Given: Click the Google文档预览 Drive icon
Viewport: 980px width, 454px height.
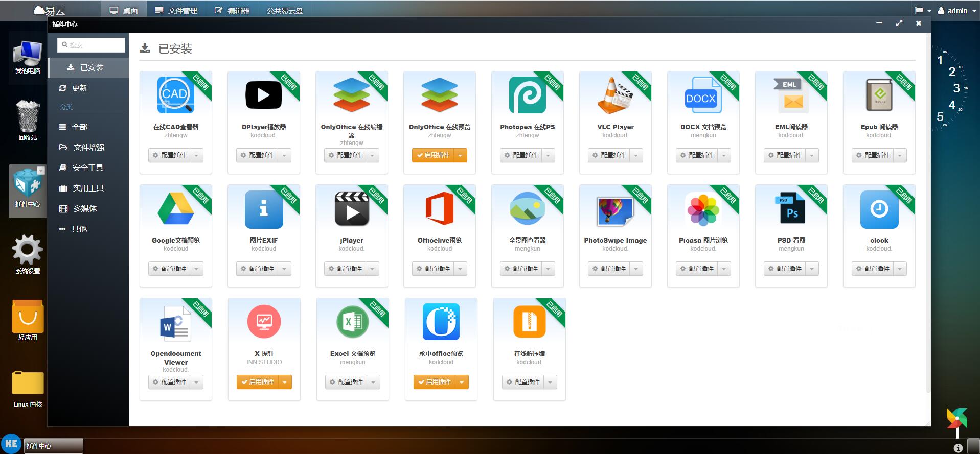Looking at the screenshot, I should coord(175,208).
